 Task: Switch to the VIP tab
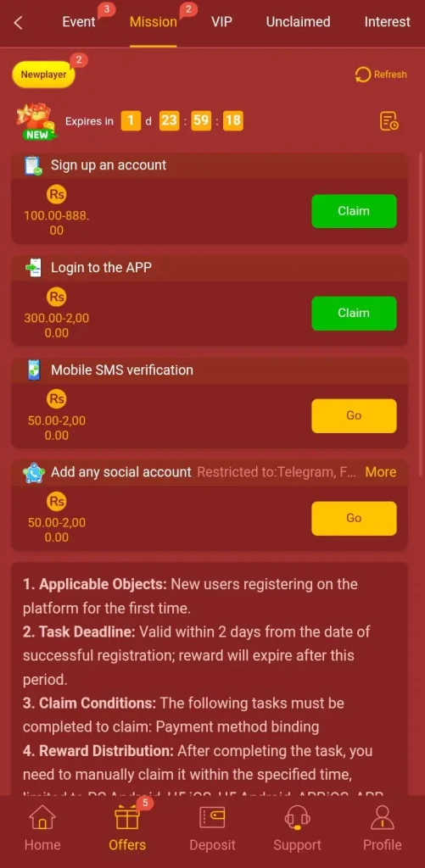(x=221, y=22)
